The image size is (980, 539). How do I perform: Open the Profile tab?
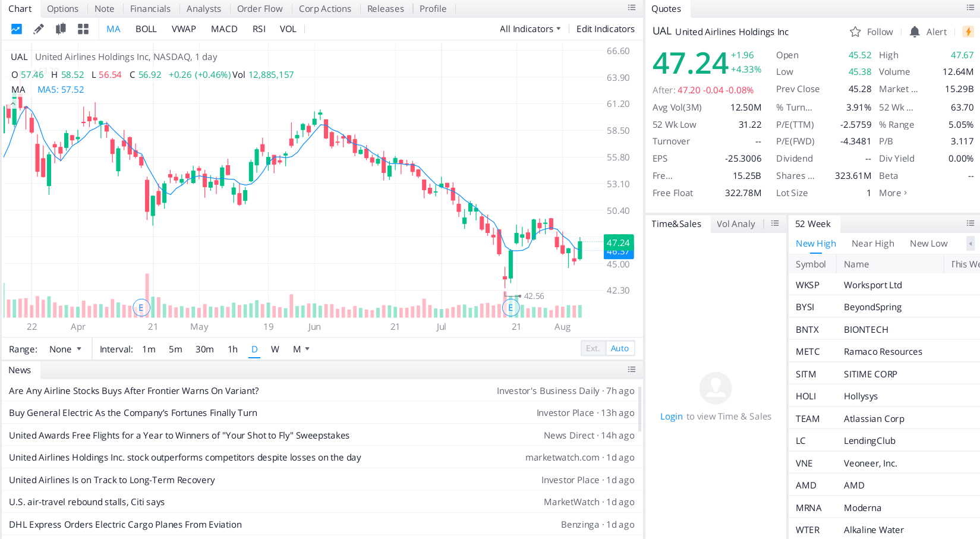coord(433,9)
